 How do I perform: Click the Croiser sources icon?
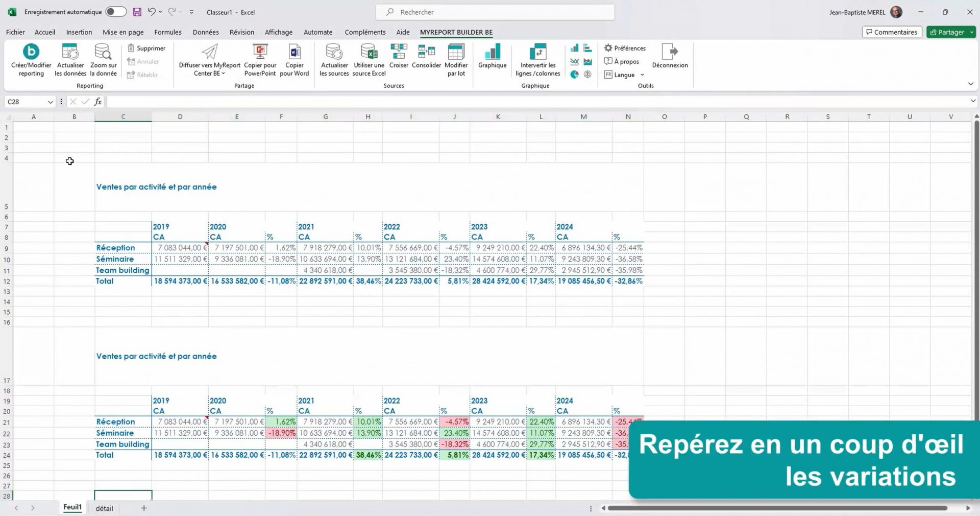[399, 53]
